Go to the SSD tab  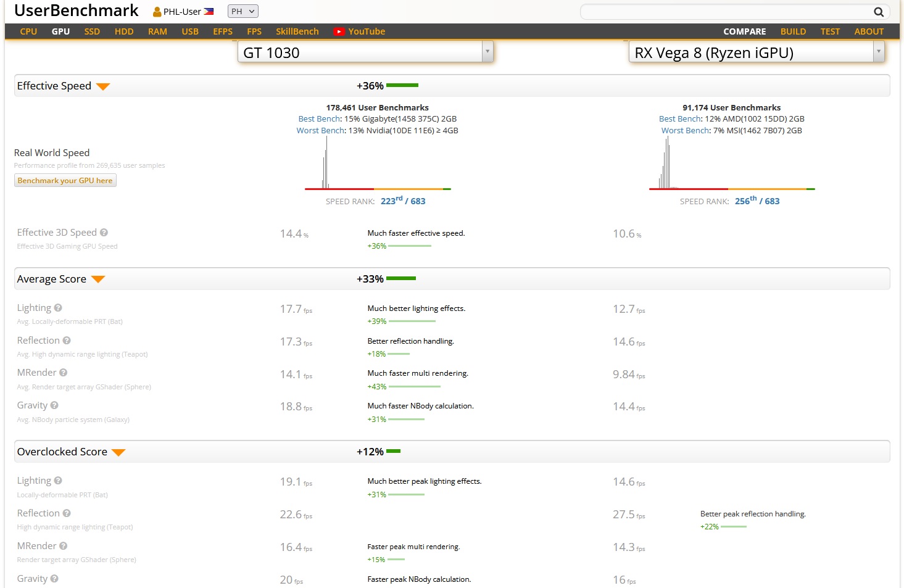point(92,31)
